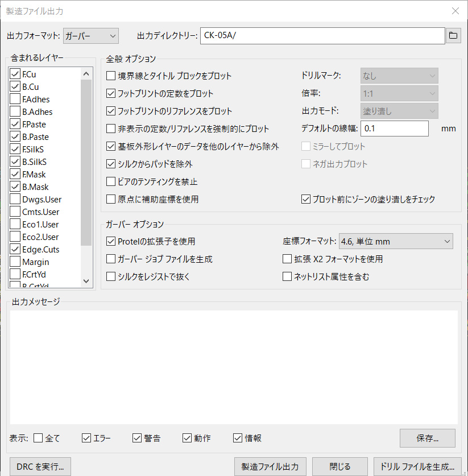
Task: Toggle the 警告 display filter
Action: (x=137, y=438)
